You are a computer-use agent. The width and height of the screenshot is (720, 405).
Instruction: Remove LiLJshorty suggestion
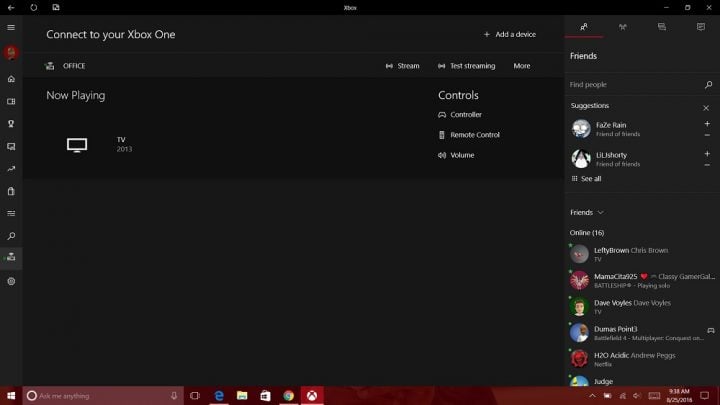[707, 165]
